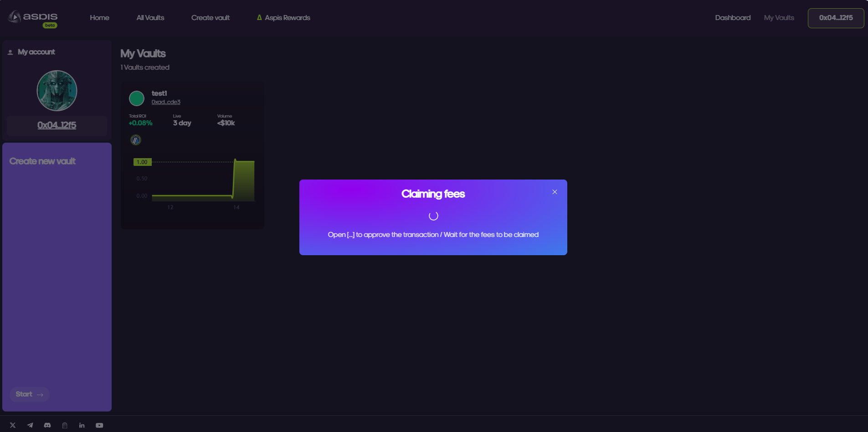Close the Claiming fees dialog
Viewport: 868px width, 432px height.
pyautogui.click(x=555, y=192)
